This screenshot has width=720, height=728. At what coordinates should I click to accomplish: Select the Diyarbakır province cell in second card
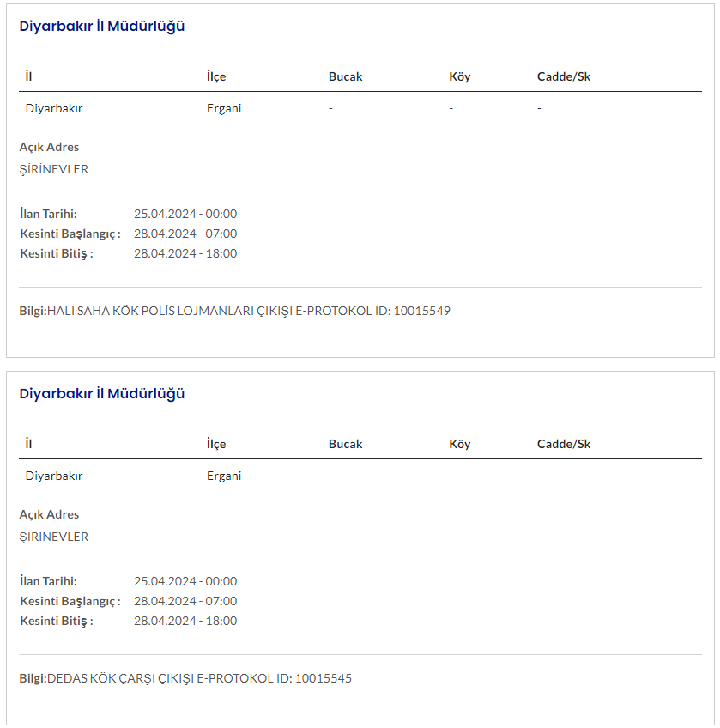pos(54,476)
